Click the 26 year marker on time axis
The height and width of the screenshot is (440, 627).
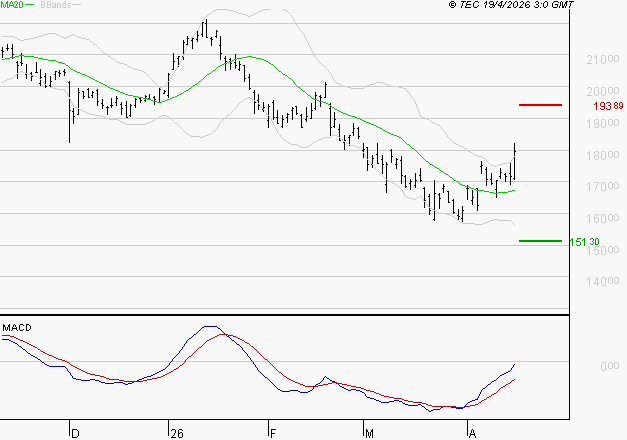tap(177, 433)
